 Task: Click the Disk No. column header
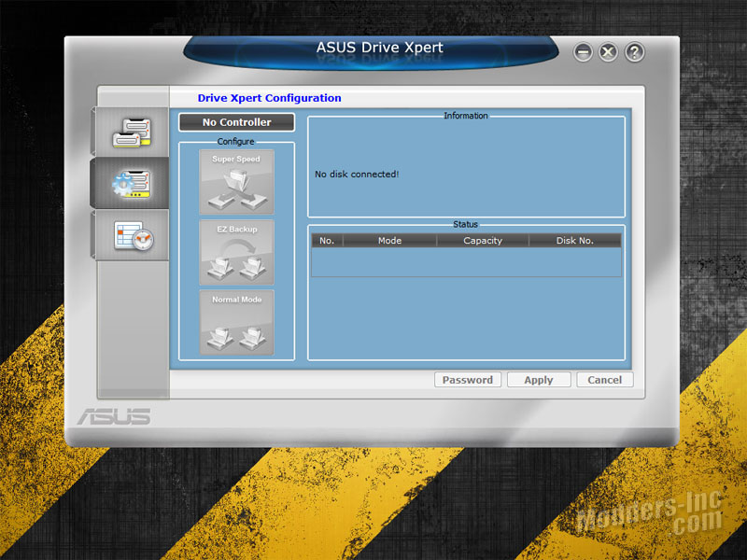[x=575, y=241]
